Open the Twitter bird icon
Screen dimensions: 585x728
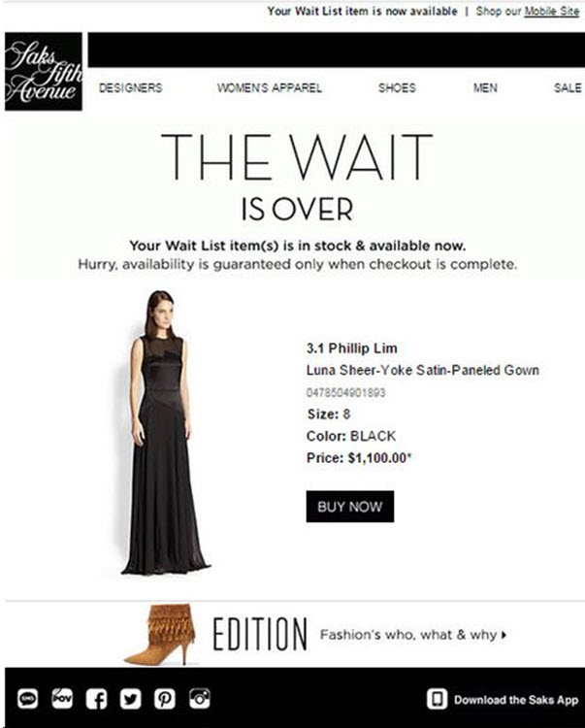(x=130, y=699)
